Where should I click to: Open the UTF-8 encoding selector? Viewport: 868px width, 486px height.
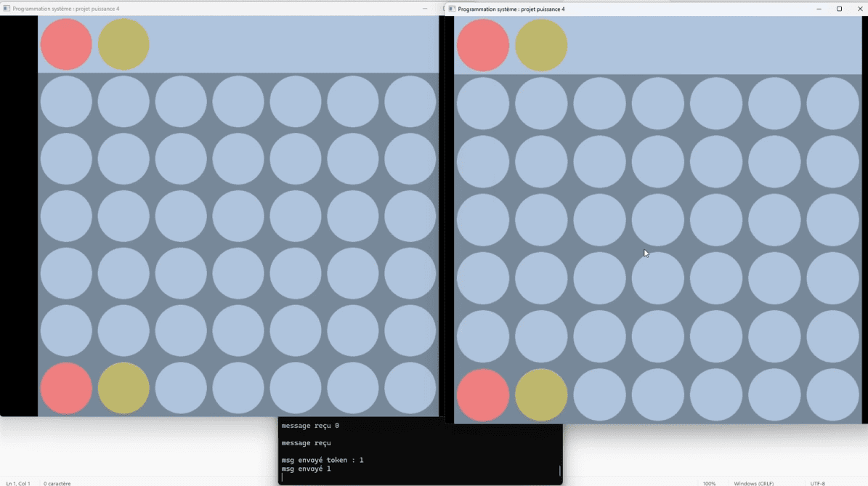(817, 483)
